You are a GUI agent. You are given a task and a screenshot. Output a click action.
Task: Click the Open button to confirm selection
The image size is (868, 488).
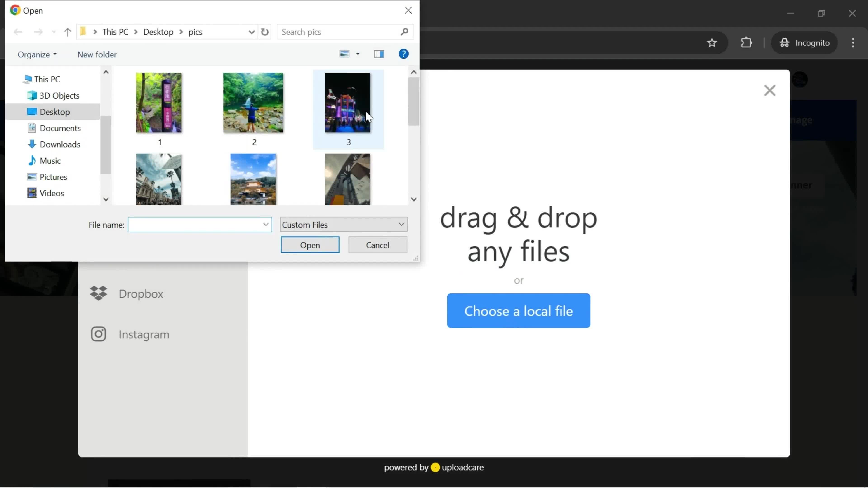310,245
